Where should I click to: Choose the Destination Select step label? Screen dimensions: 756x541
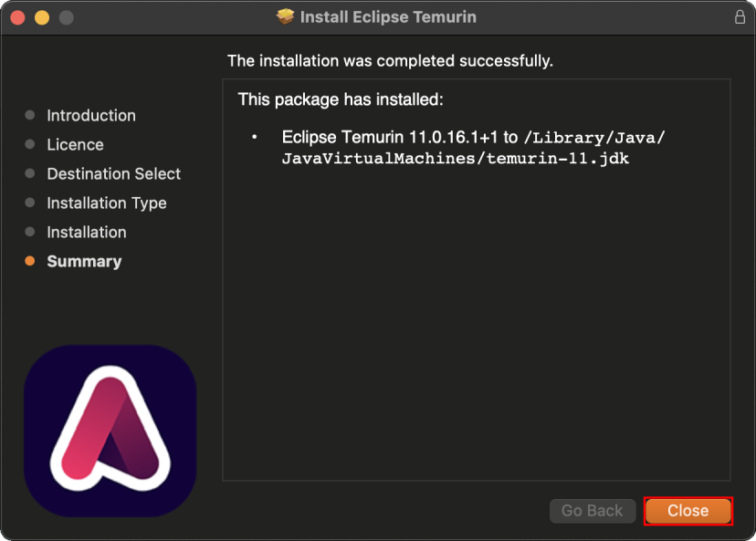pyautogui.click(x=113, y=173)
